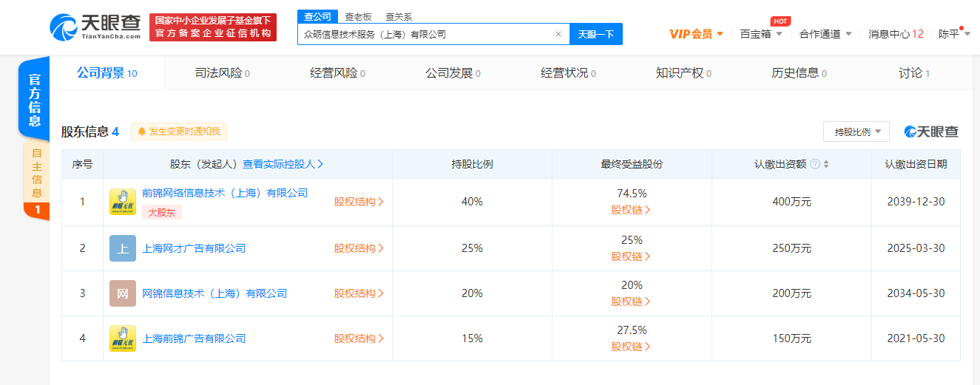The height and width of the screenshot is (385, 980).
Task: Click the company name search input field
Action: [425, 34]
